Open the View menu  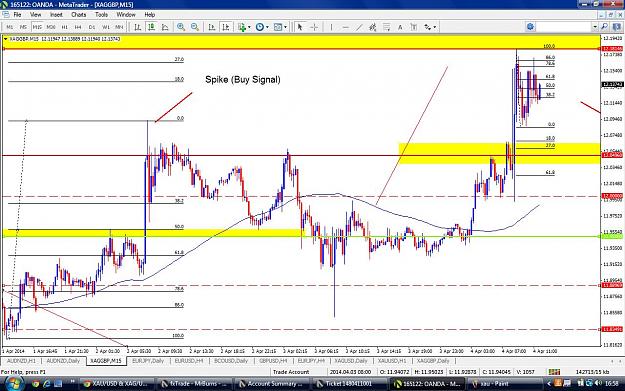[x=35, y=14]
